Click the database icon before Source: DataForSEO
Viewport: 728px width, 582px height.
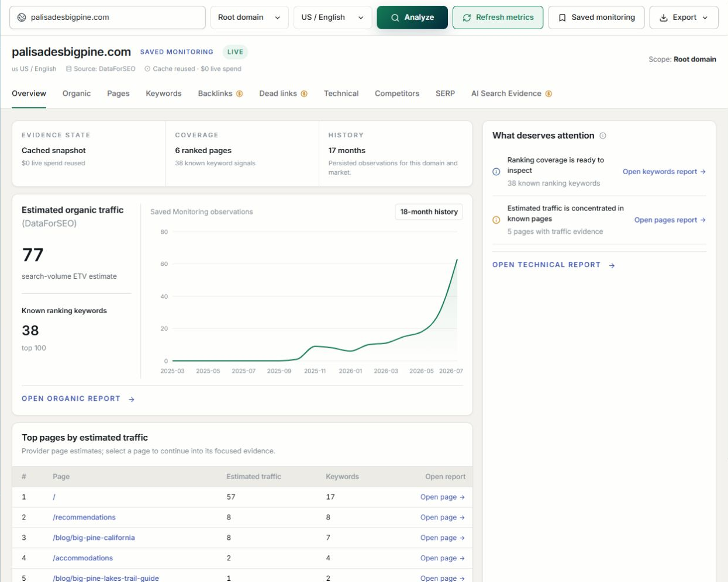(x=69, y=69)
